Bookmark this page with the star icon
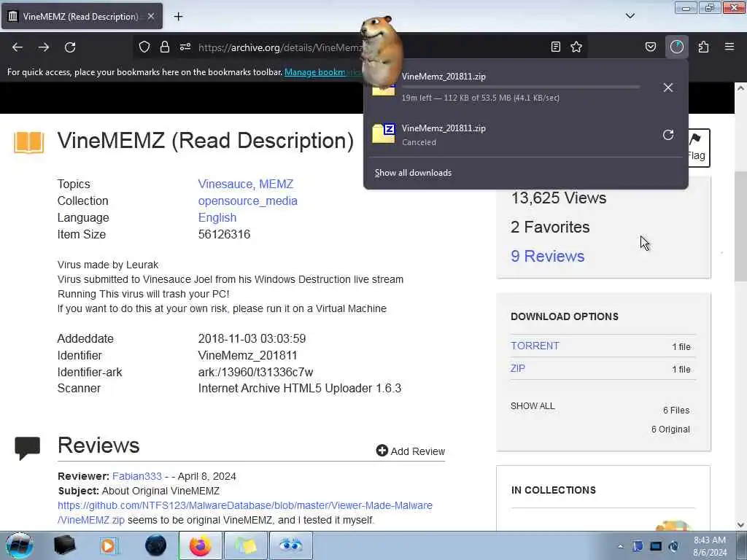This screenshot has width=747, height=560. (x=576, y=47)
